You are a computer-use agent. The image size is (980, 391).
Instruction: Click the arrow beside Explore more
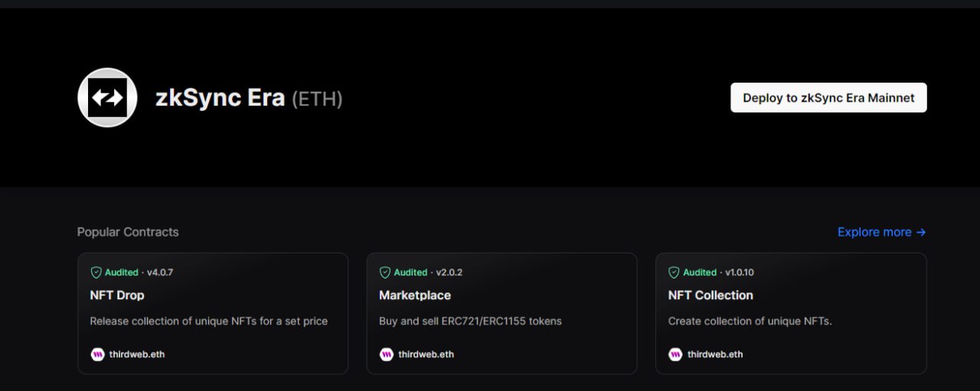pyautogui.click(x=921, y=232)
